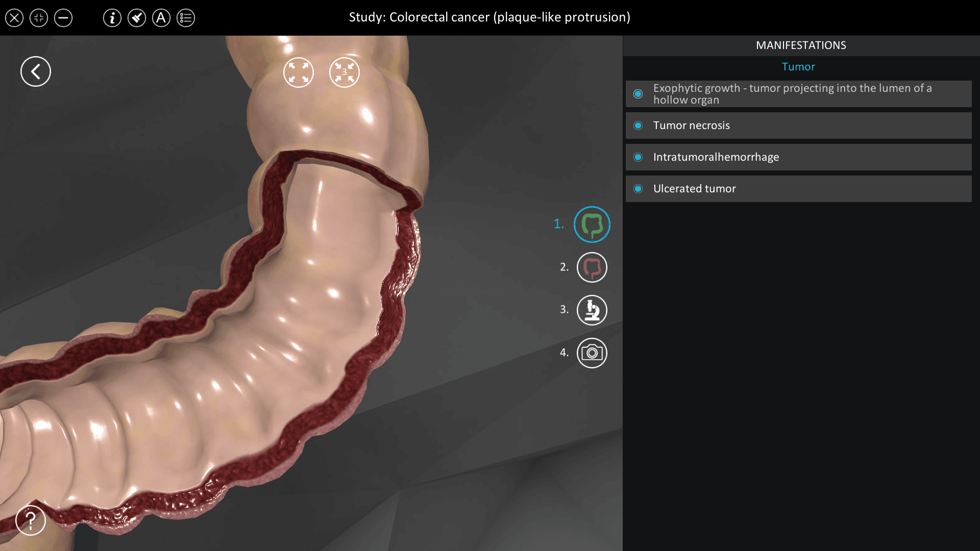980x551 pixels.
Task: Toggle the letter A labels icon
Action: 161,18
